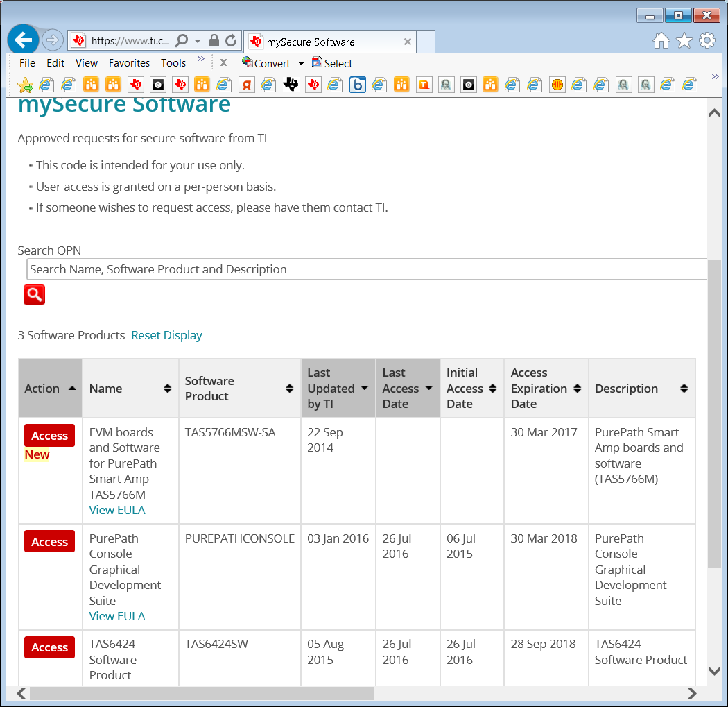Open the browser Home icon

point(661,41)
